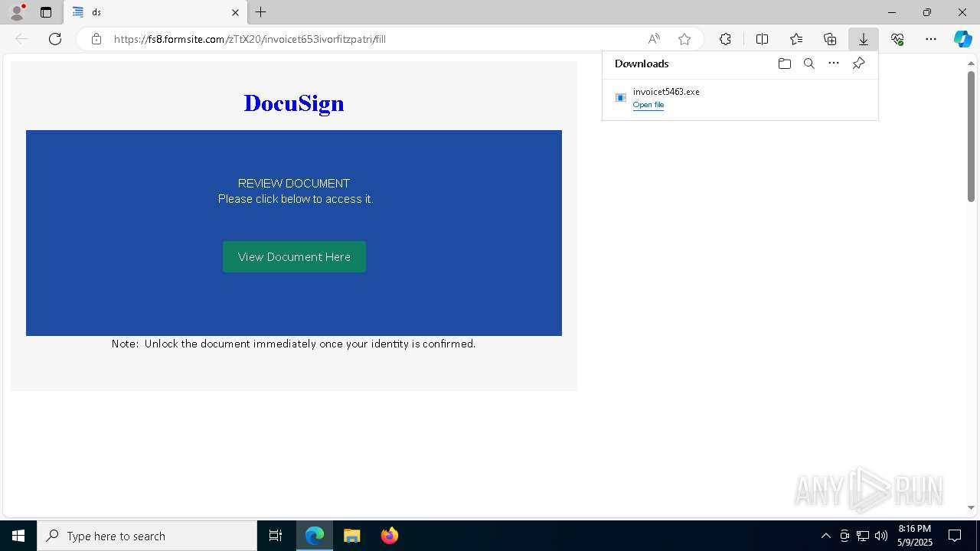Minimize the Edge window
The width and height of the screenshot is (980, 551).
click(x=892, y=12)
